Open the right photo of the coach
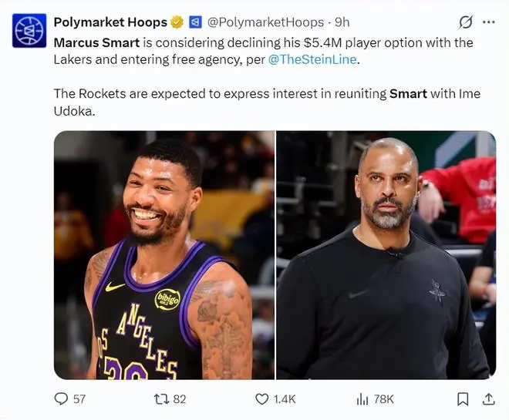The height and width of the screenshot is (420, 509). [x=386, y=255]
